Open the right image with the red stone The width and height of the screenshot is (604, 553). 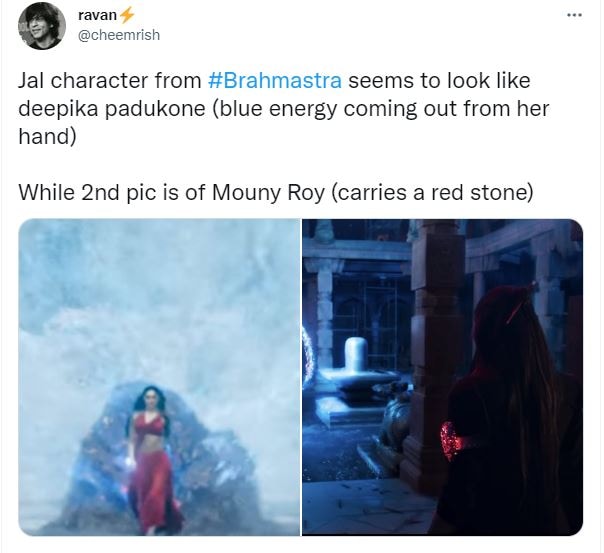[x=443, y=377]
